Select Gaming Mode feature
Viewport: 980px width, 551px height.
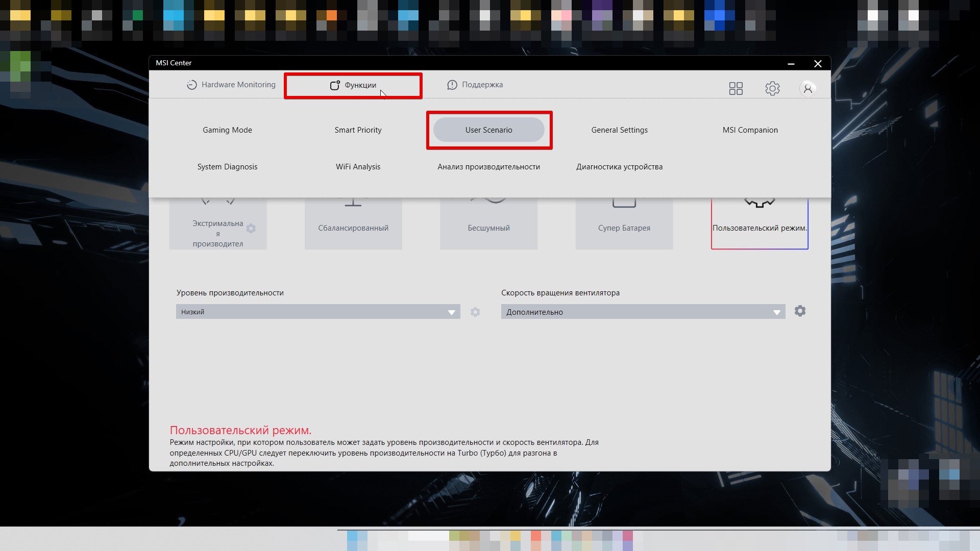[227, 130]
